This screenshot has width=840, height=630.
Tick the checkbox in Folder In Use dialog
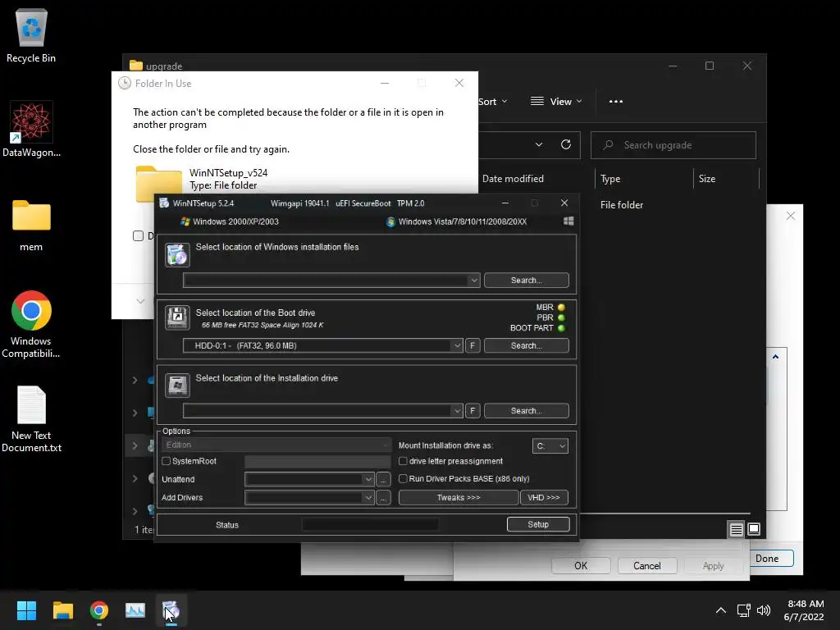pyautogui.click(x=138, y=235)
